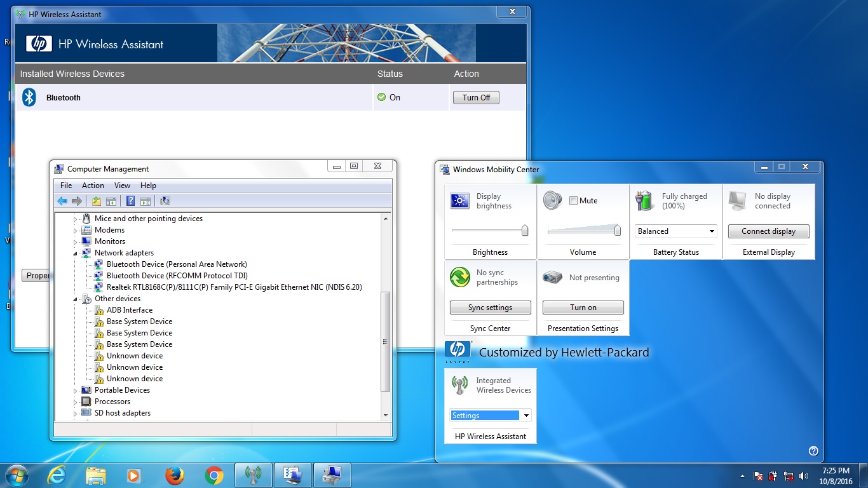The image size is (868, 488).
Task: Click the Help icon in Computer Management toolbar
Action: (x=130, y=201)
